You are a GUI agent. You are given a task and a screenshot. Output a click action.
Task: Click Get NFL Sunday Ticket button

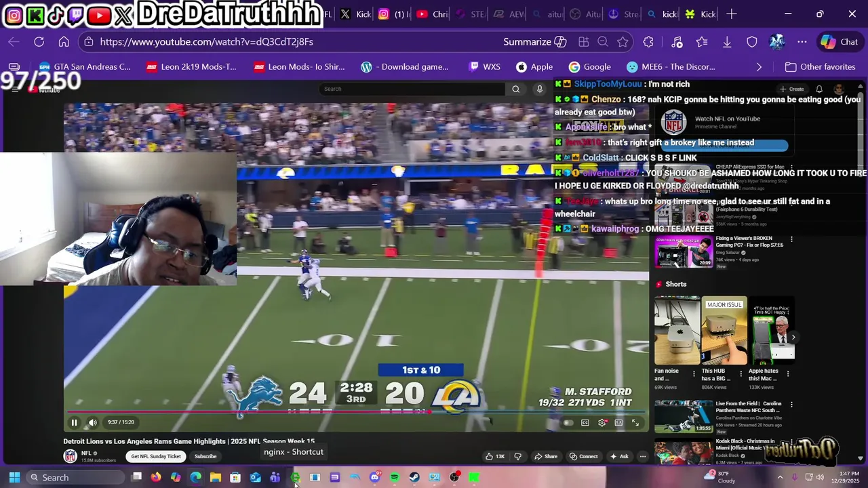pyautogui.click(x=156, y=456)
